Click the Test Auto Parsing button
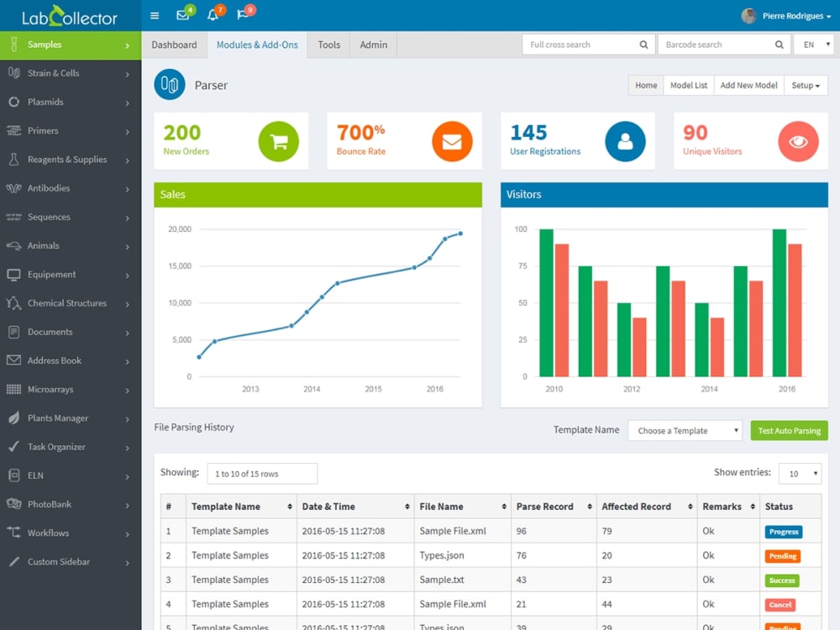 tap(789, 431)
